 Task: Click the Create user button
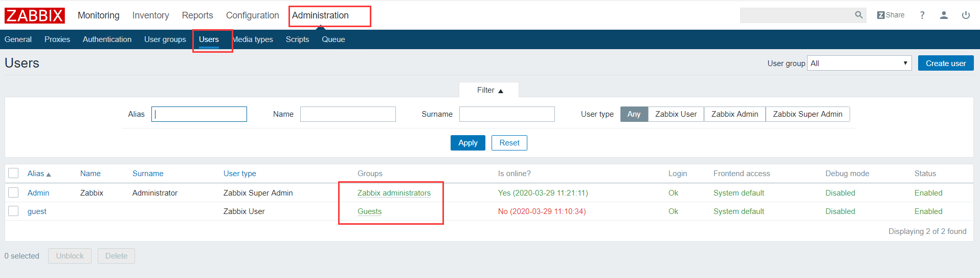click(x=946, y=63)
